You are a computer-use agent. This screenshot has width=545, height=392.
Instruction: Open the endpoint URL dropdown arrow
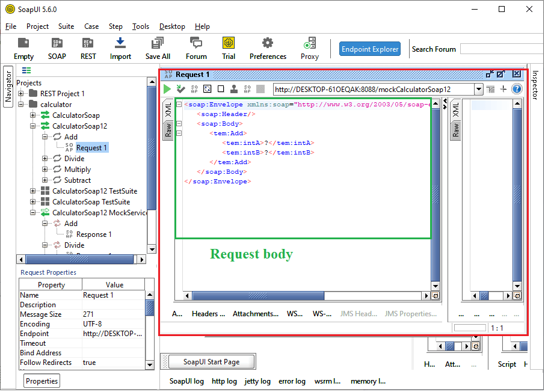point(479,90)
